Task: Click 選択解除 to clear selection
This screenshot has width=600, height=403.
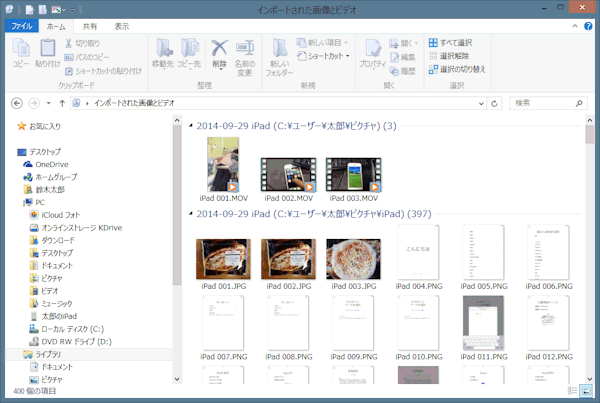Action: [453, 56]
